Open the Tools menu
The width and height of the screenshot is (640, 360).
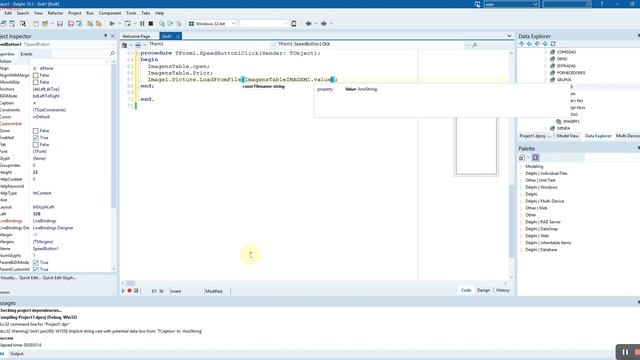(x=131, y=13)
